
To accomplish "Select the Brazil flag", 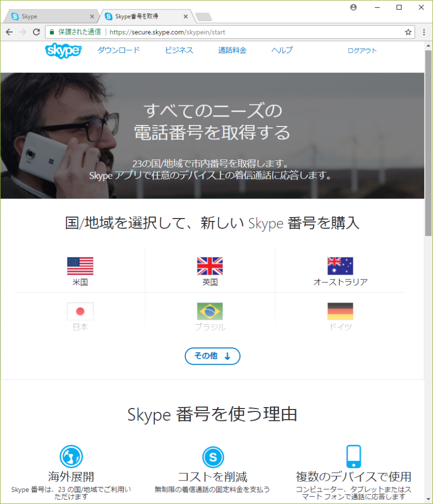I will (210, 311).
